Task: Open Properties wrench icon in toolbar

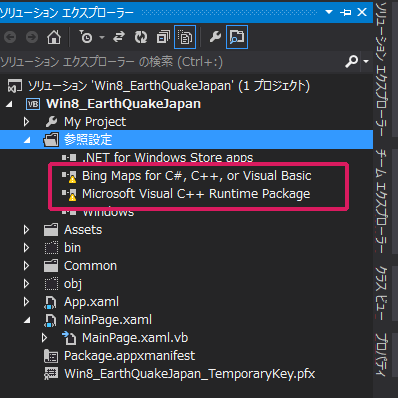Action: 215,37
